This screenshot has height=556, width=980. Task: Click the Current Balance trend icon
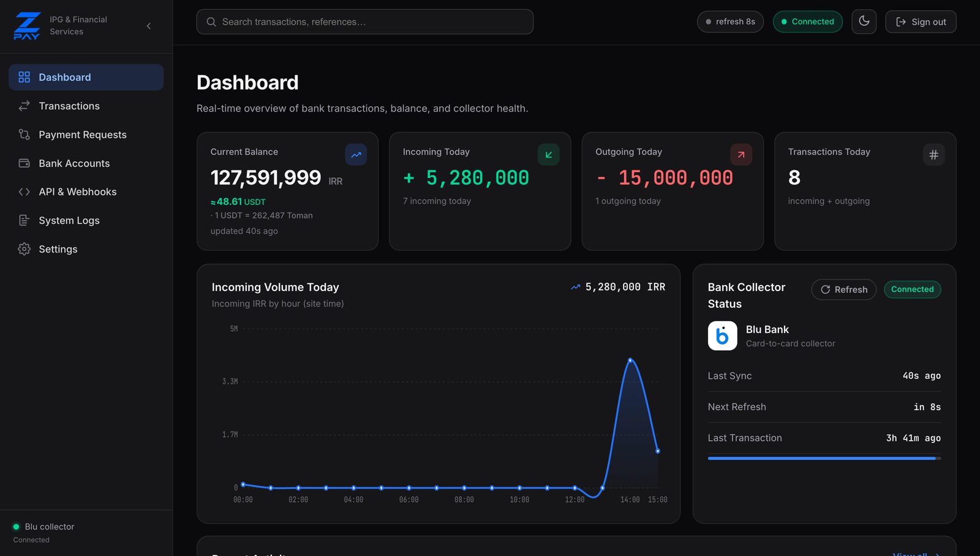pyautogui.click(x=356, y=154)
